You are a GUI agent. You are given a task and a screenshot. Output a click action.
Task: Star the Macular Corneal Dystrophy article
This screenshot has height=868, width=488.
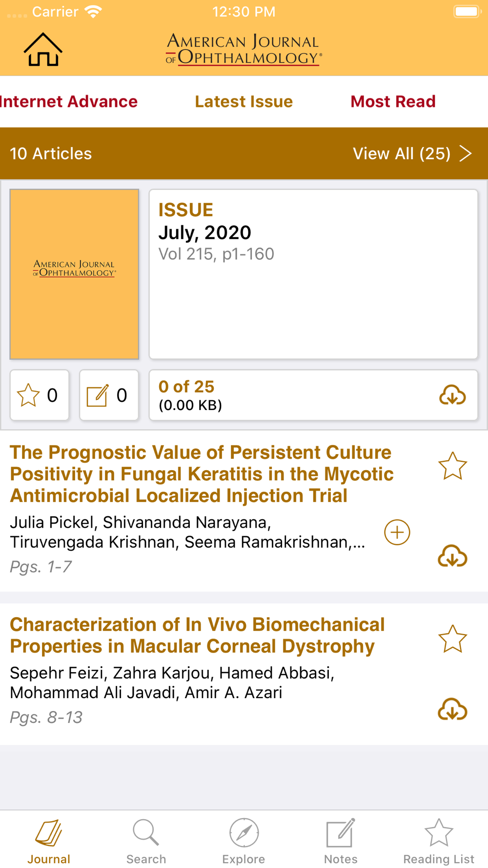click(452, 639)
